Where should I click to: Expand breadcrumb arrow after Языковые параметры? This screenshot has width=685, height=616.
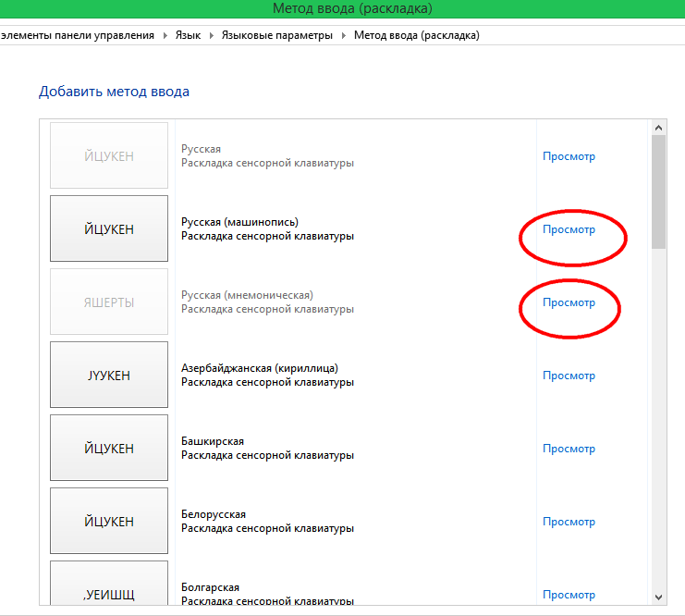343,35
